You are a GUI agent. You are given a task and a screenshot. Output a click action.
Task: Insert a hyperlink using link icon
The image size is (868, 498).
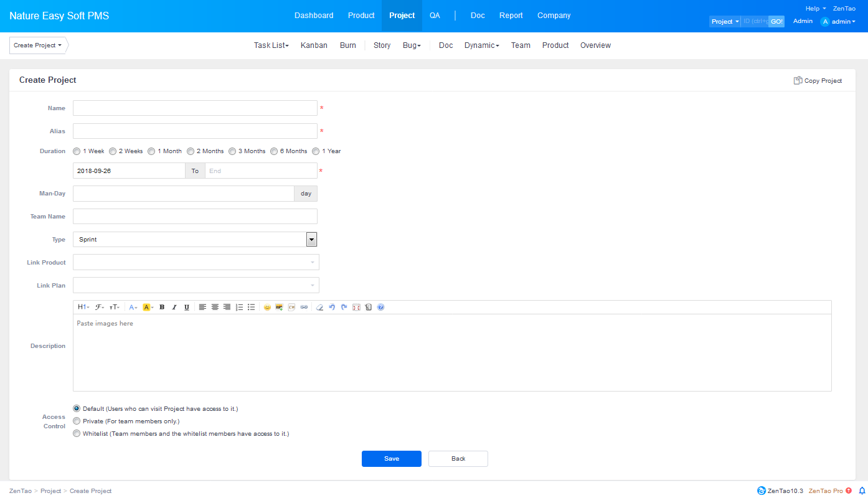(x=304, y=307)
